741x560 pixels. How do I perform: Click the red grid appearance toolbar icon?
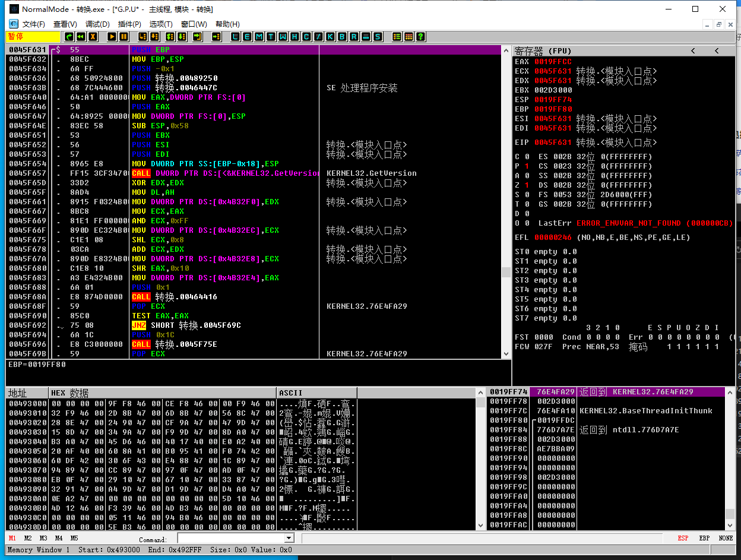pyautogui.click(x=408, y=37)
